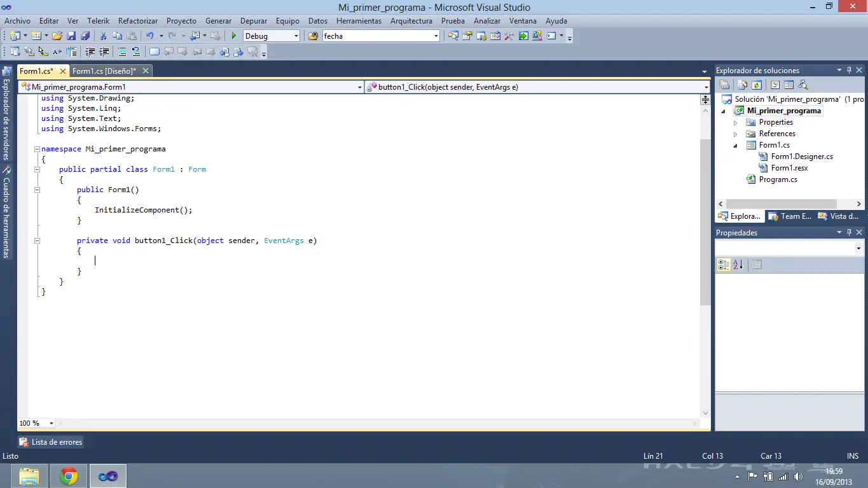Click View Code icon in Solution Explorer

(775, 85)
